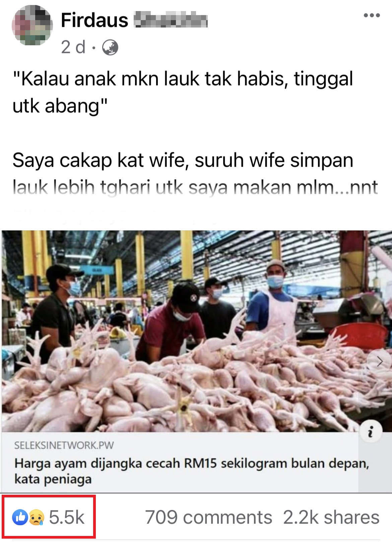
Task: Click the sad crying reaction emoji
Action: coord(36,517)
